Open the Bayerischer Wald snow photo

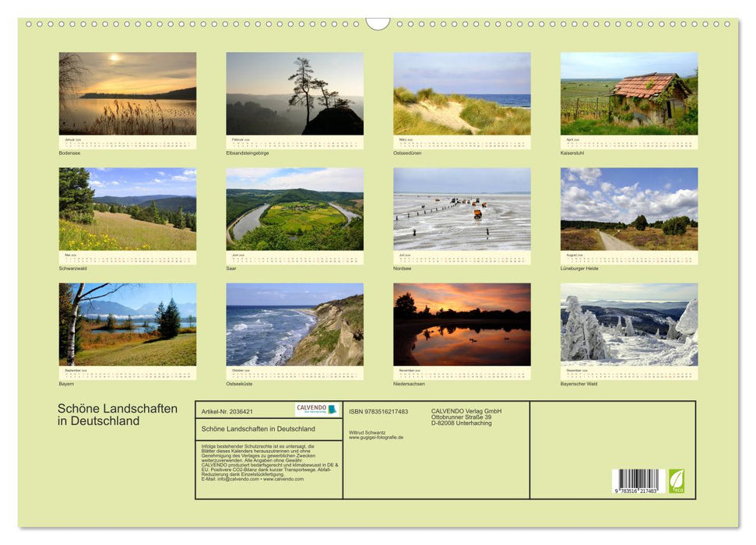coord(629,324)
